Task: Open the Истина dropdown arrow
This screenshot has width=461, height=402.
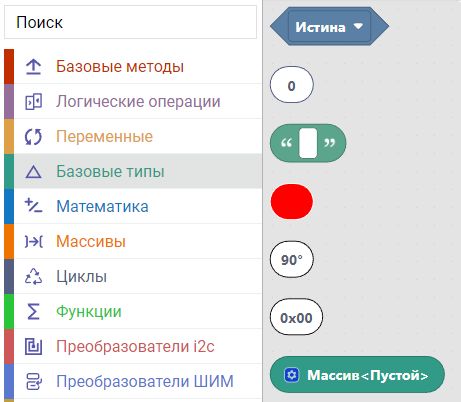Action: pyautogui.click(x=358, y=26)
